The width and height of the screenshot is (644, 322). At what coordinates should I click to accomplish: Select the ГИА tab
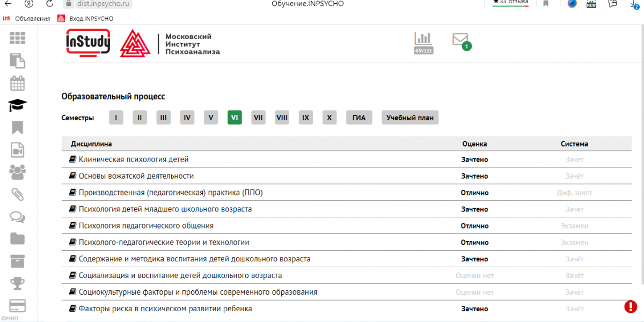(359, 118)
